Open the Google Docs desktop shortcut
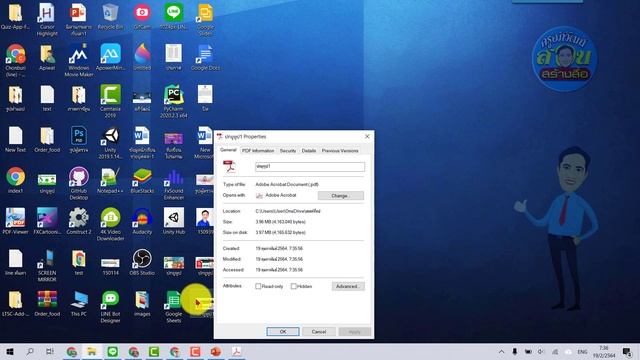This screenshot has height=360, width=640. tap(205, 58)
